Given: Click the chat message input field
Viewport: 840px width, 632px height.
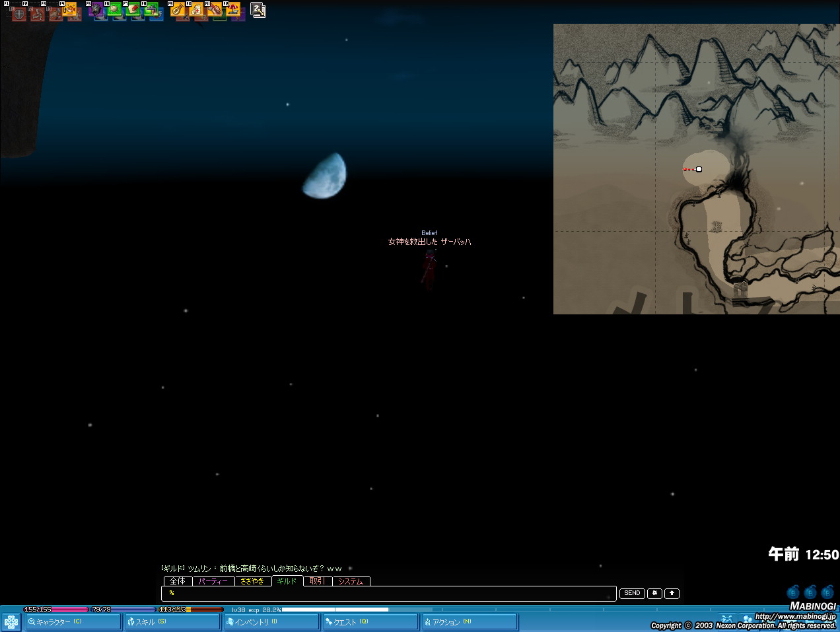Looking at the screenshot, I should (x=389, y=593).
